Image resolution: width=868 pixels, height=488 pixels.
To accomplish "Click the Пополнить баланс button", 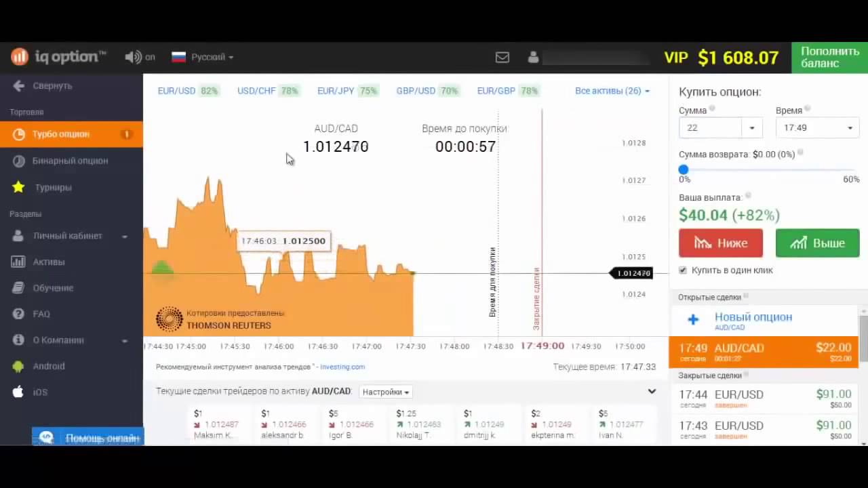I will (x=830, y=58).
